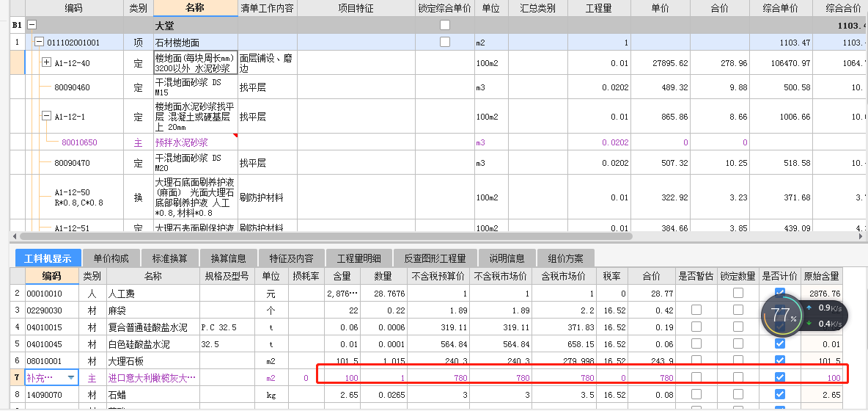Click the horizontal scrollbar right arrow
The image size is (868, 411).
[859, 236]
